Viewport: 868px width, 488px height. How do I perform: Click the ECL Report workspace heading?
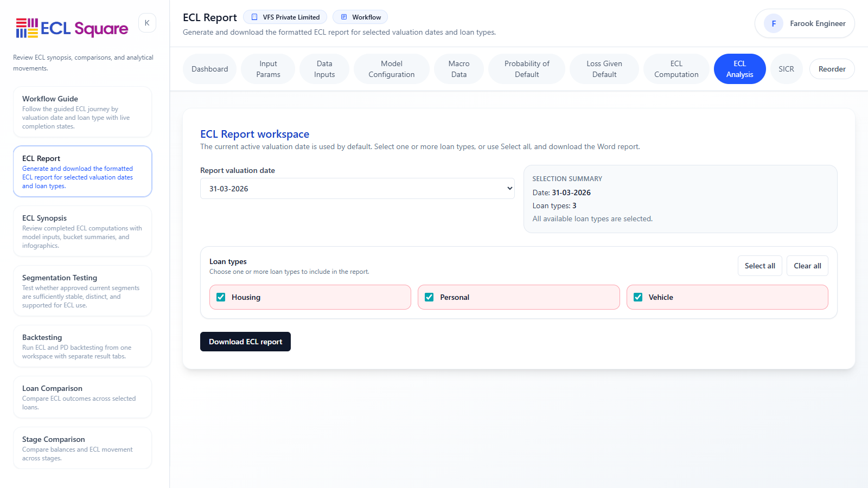pos(254,134)
